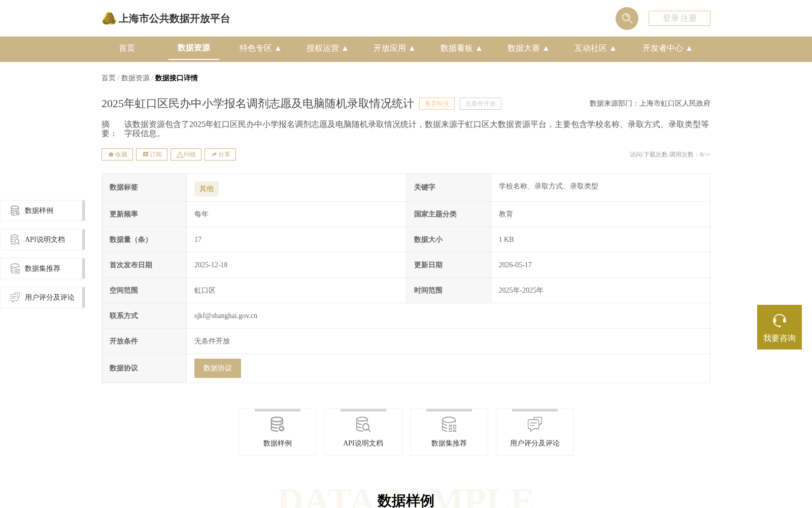This screenshot has height=508, width=812.
Task: Click the 1 KB data size value
Action: [506, 240]
